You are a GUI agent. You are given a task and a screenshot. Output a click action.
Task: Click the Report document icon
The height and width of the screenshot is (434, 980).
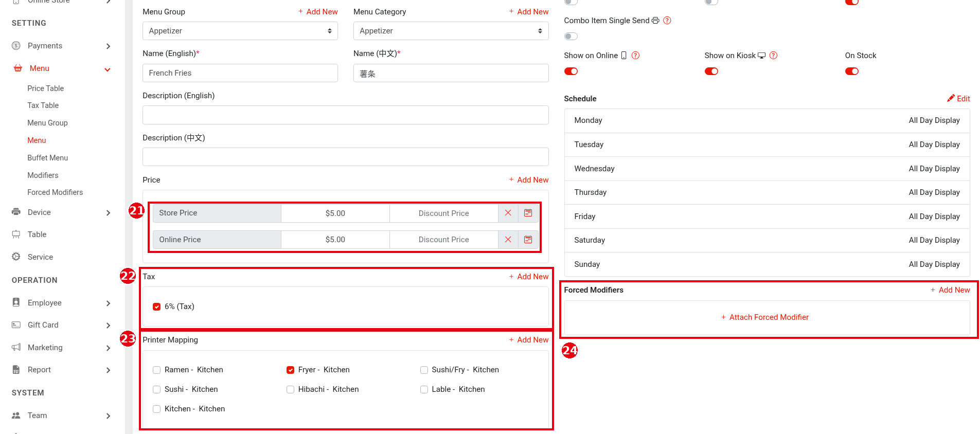coord(16,370)
